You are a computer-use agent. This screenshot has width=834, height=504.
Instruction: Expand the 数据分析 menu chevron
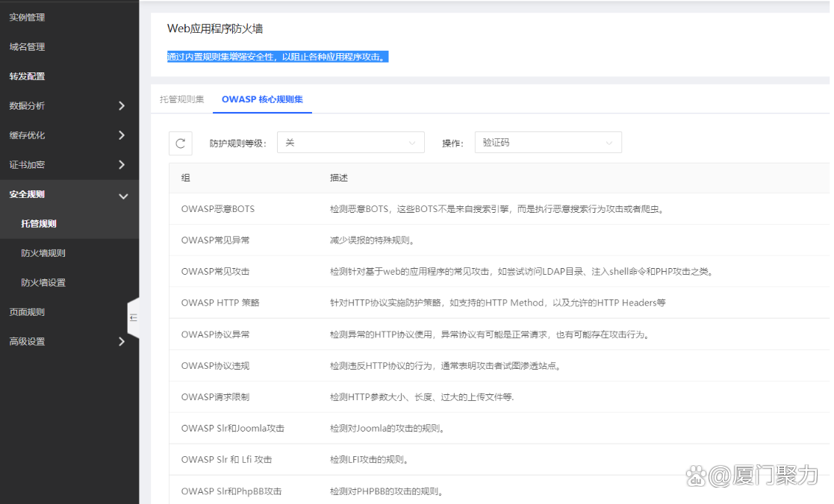coord(122,106)
